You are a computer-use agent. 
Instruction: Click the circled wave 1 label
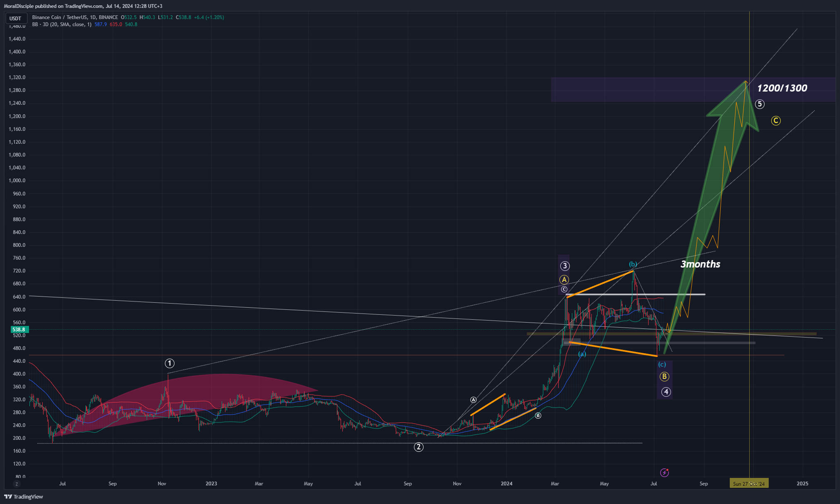169,363
